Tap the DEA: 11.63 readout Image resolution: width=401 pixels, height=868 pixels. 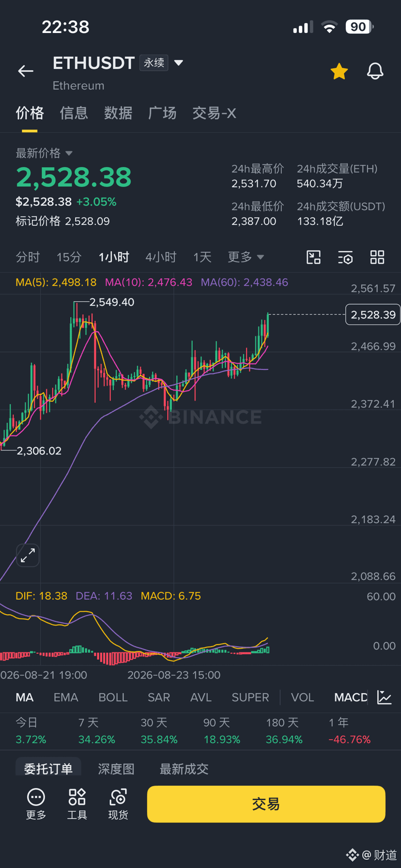pos(104,596)
